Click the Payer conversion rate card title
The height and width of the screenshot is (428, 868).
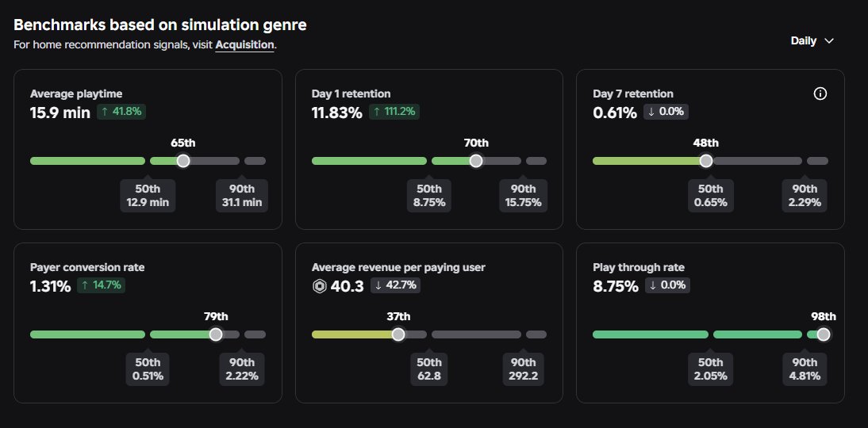click(x=87, y=268)
